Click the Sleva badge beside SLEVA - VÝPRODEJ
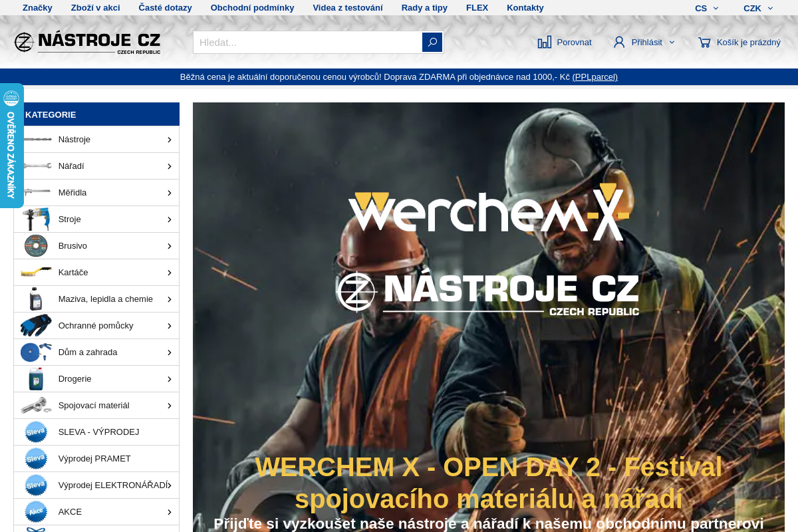This screenshot has width=798, height=532. (36, 432)
